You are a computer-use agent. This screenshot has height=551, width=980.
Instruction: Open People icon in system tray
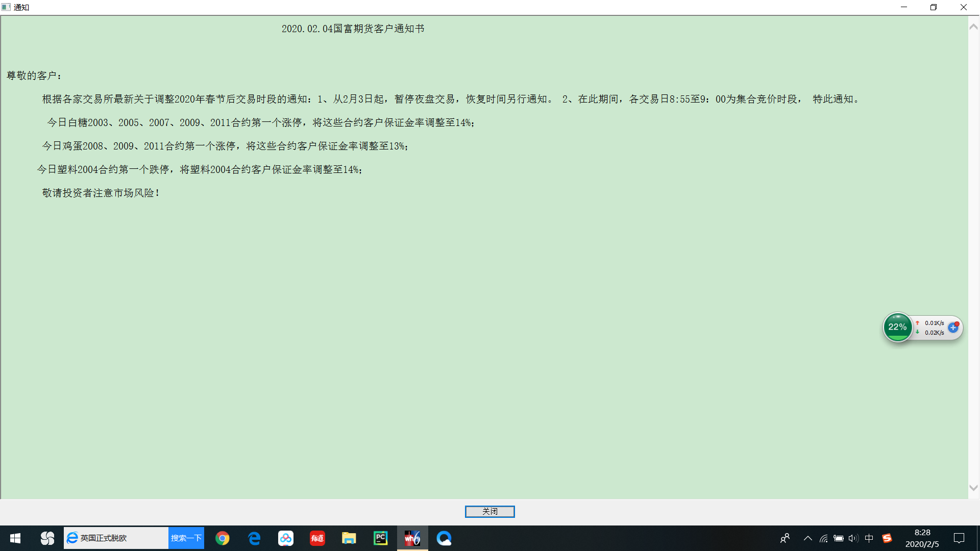785,538
